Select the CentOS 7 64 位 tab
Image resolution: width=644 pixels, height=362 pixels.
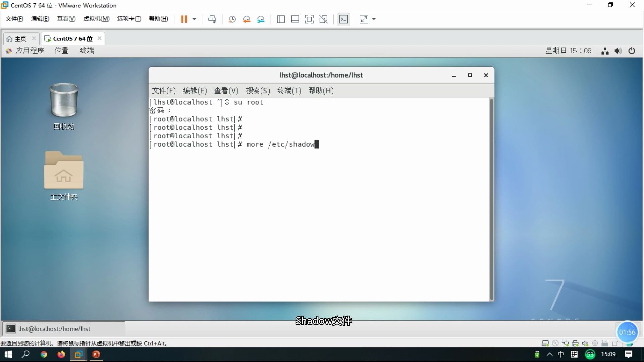pyautogui.click(x=69, y=39)
